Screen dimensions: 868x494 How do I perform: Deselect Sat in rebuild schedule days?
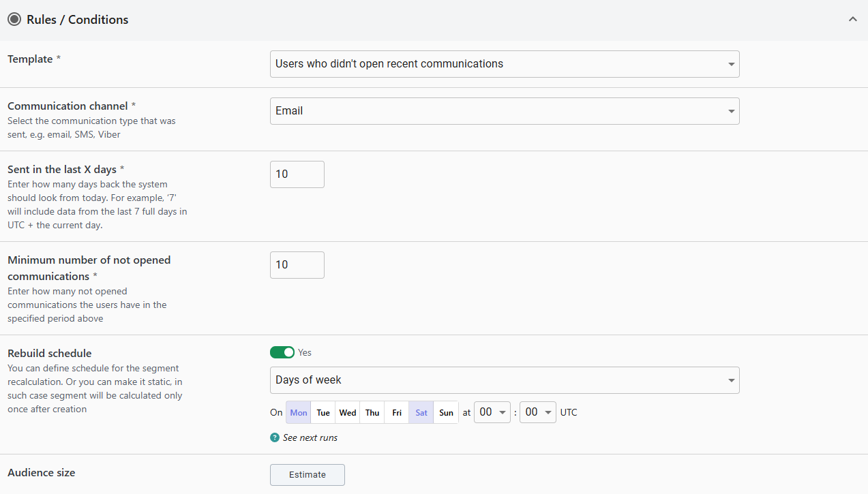421,413
